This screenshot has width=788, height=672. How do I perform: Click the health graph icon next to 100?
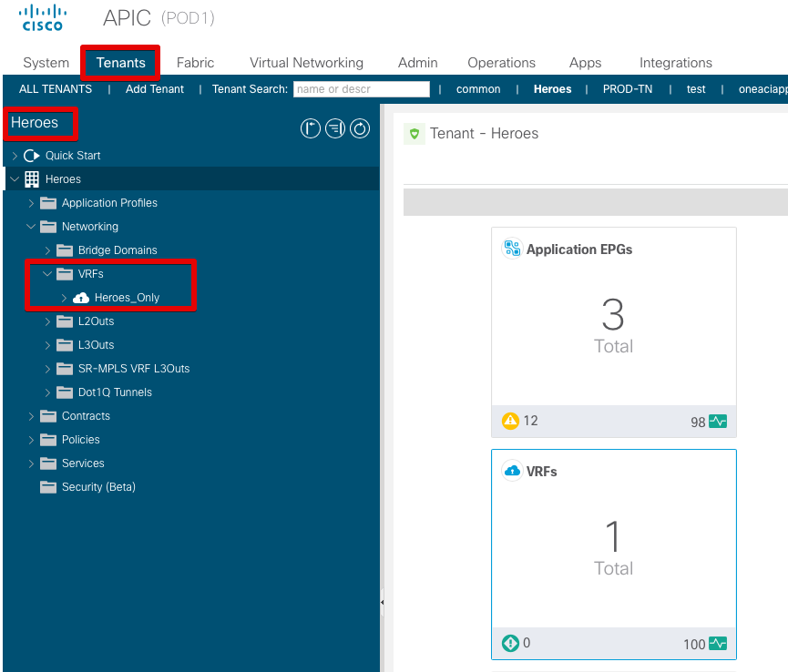point(718,644)
